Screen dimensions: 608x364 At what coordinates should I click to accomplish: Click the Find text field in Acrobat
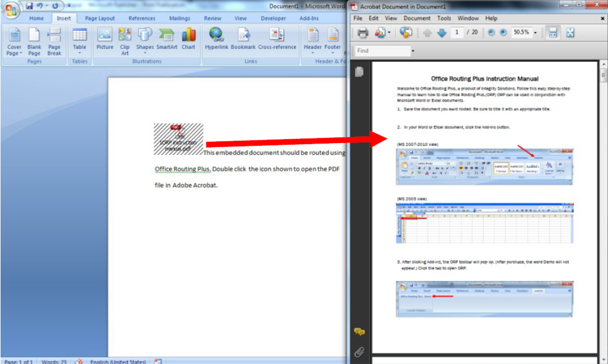point(382,51)
